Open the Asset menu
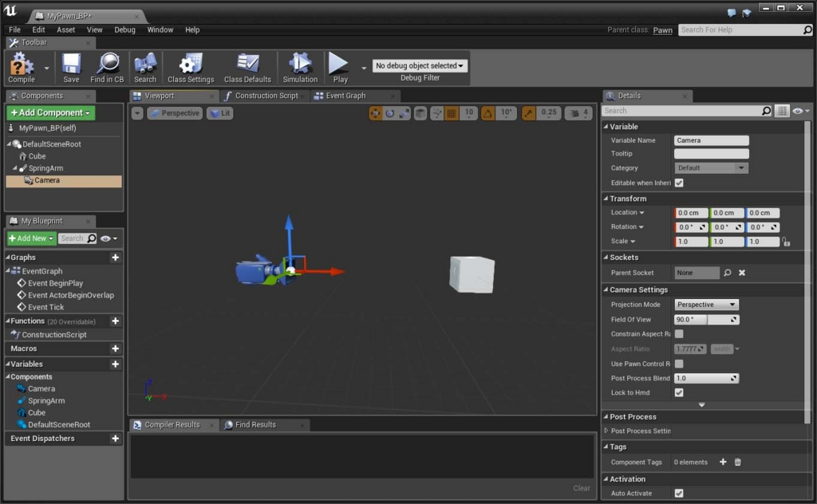The height and width of the screenshot is (504, 817). click(x=65, y=30)
